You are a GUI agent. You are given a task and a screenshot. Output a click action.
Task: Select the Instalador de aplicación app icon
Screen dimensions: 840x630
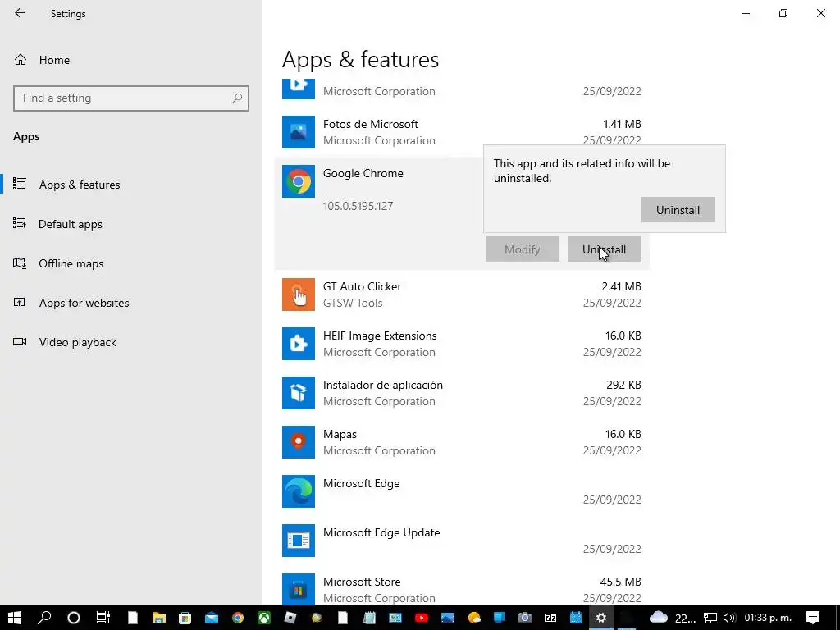[x=299, y=393]
